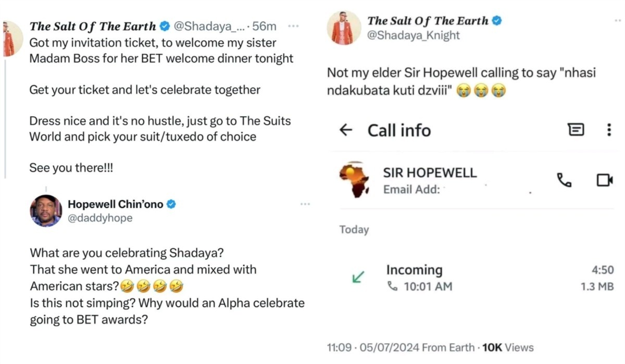
Task: Click verified badge on right Salt Of The Earth
Action: pos(497,21)
